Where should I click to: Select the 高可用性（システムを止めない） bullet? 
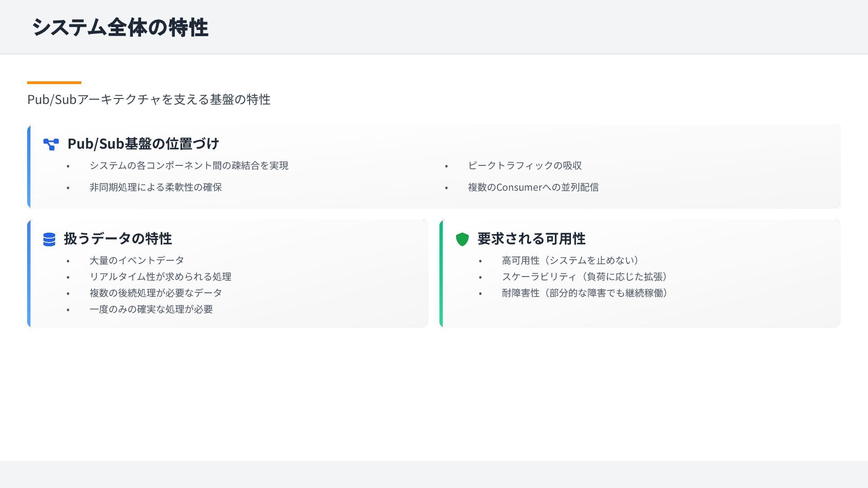click(x=571, y=261)
